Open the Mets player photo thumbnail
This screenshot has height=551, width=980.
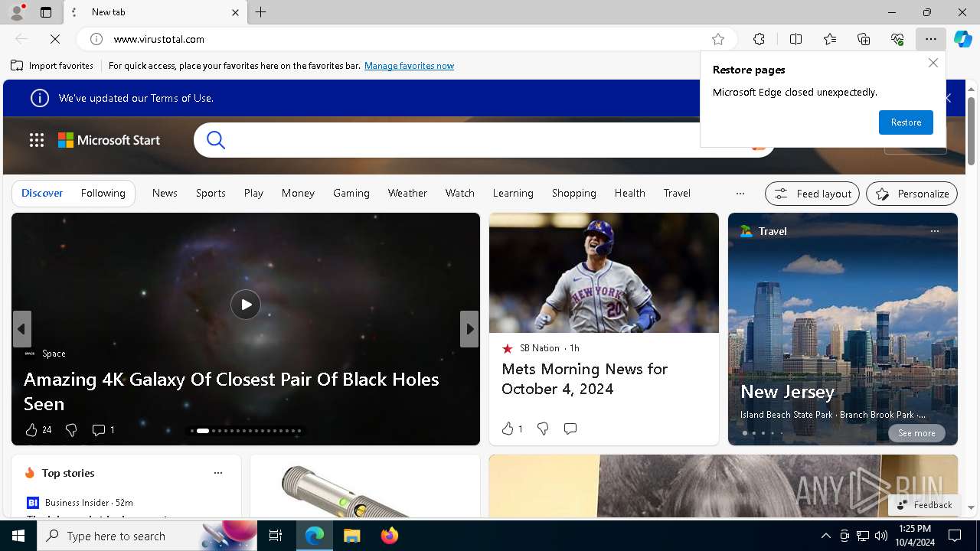[604, 272]
